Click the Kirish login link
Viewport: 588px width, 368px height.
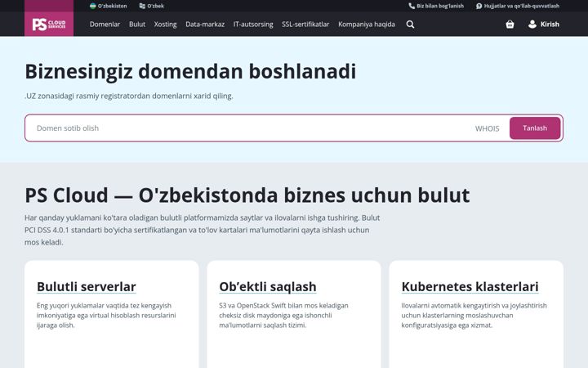(550, 25)
